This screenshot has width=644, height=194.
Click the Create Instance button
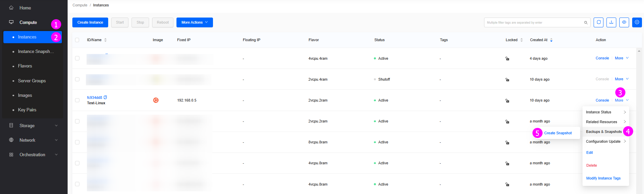pos(90,22)
